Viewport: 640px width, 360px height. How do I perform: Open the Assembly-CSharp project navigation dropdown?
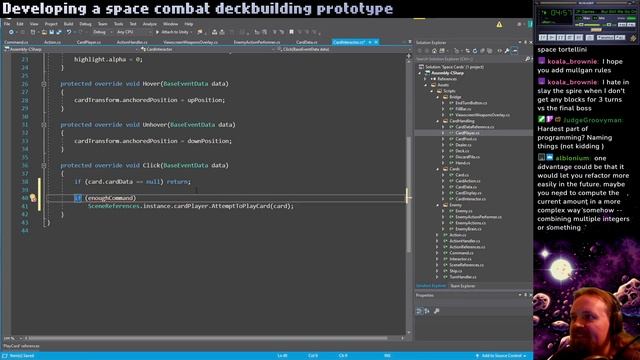(70, 49)
